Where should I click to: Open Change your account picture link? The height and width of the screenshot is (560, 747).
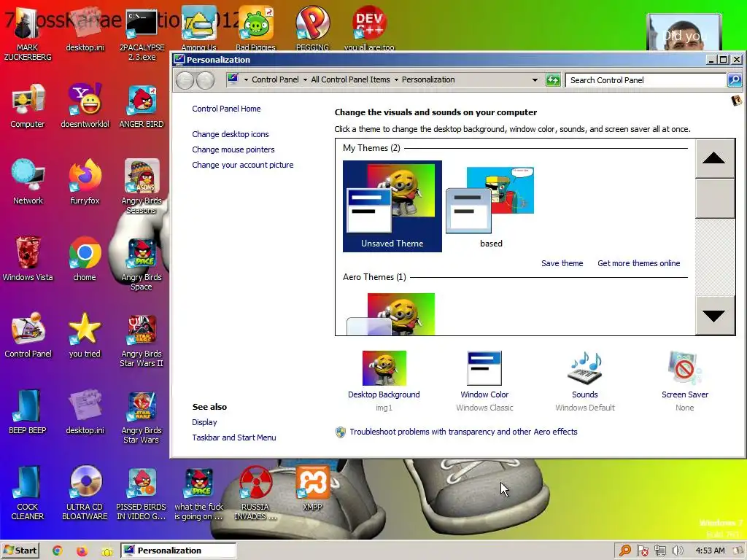point(242,165)
